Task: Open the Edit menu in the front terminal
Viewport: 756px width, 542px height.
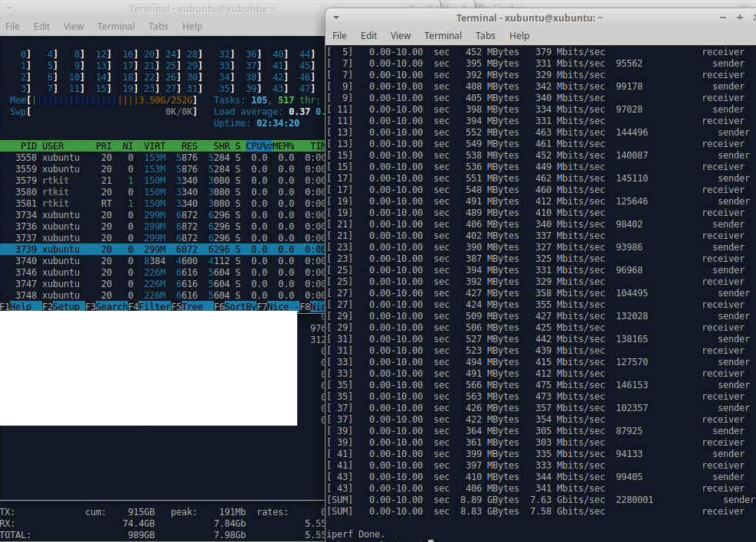Action: coord(369,36)
